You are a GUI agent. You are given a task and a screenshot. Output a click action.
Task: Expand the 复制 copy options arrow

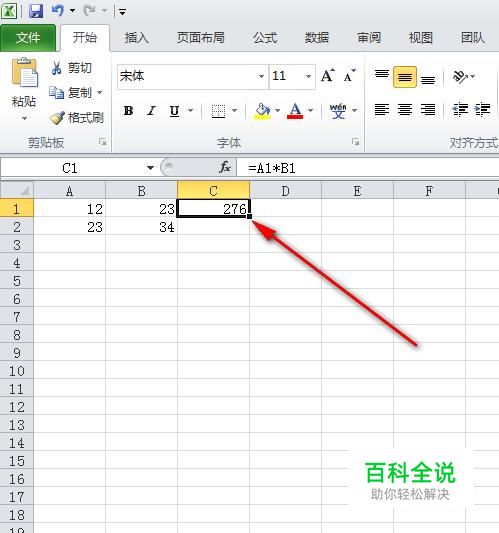[x=100, y=92]
